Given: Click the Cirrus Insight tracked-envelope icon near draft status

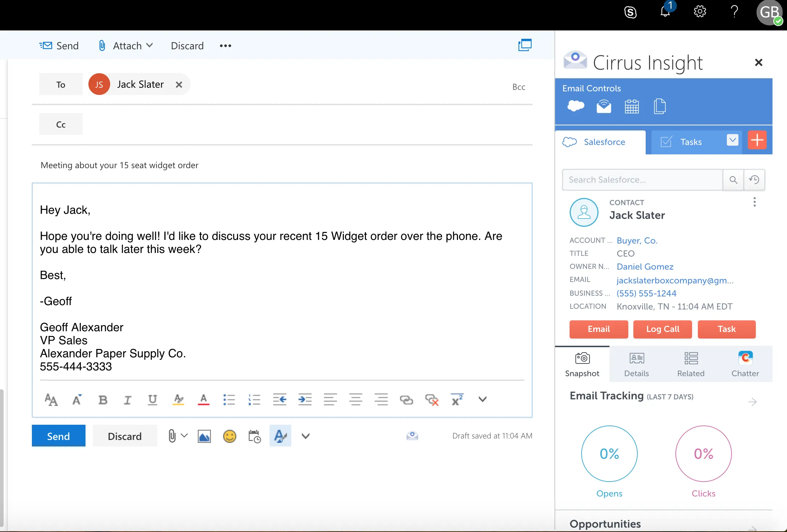Looking at the screenshot, I should point(412,436).
